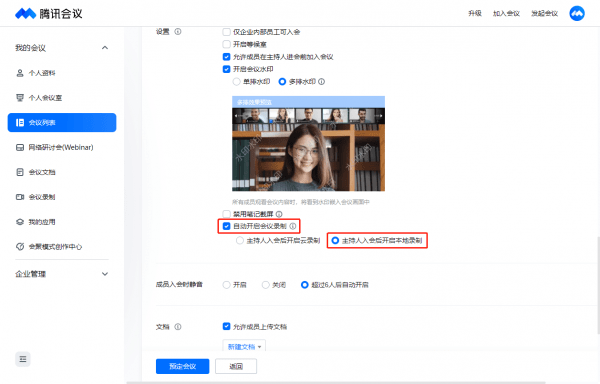Click the 网络研讨会(Webinar) sidebar icon
The height and width of the screenshot is (384, 600).
(20, 147)
